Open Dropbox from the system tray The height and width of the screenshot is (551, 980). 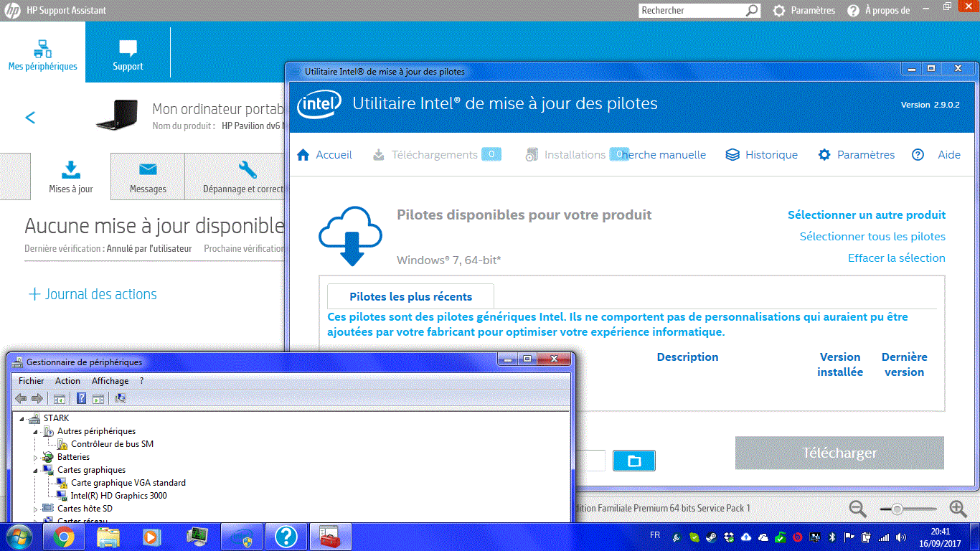(730, 537)
